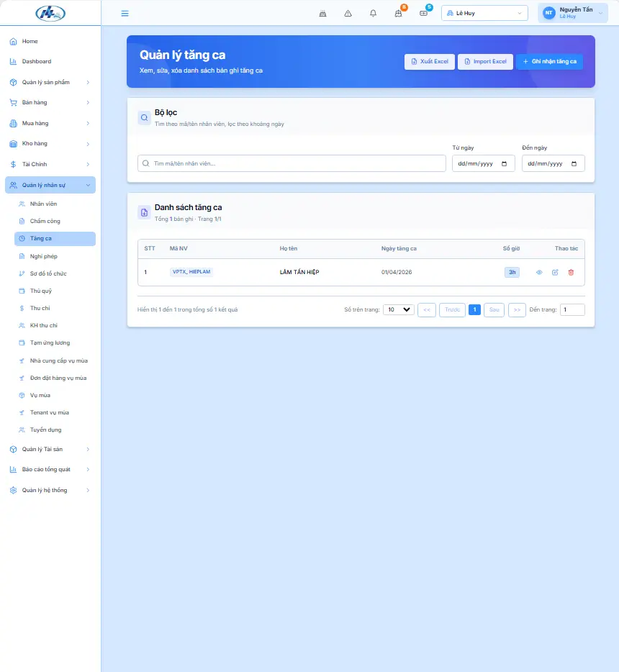Click the company logo in sidebar
This screenshot has width=619, height=672.
point(50,13)
